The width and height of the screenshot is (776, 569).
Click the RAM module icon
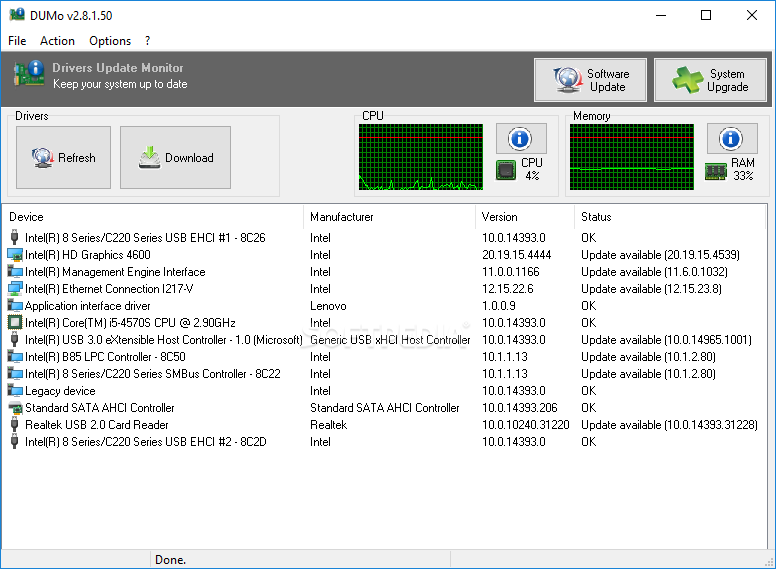[716, 172]
